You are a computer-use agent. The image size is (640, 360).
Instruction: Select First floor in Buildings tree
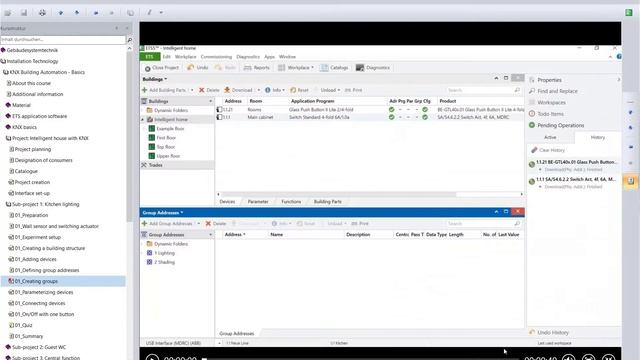166,138
